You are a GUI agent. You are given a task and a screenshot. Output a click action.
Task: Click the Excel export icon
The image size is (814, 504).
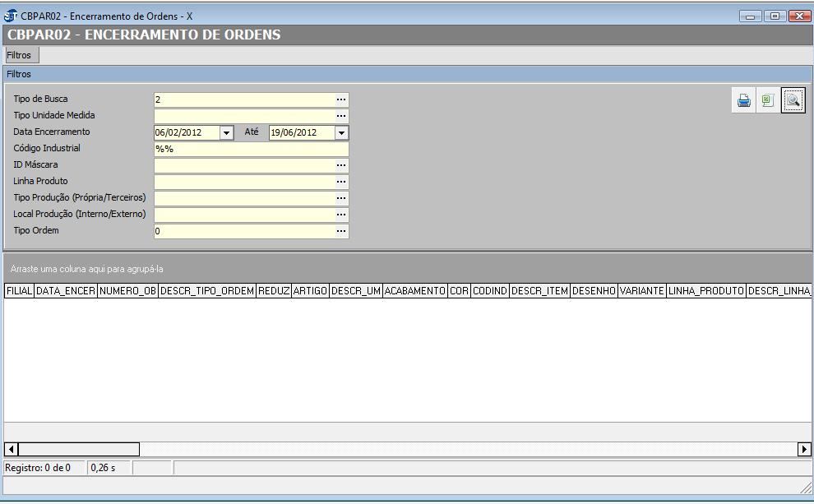768,101
